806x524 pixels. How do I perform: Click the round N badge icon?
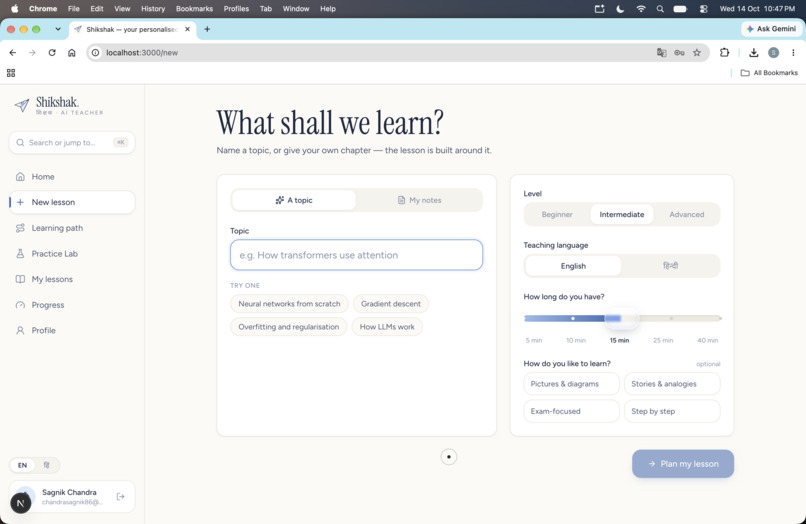[21, 503]
